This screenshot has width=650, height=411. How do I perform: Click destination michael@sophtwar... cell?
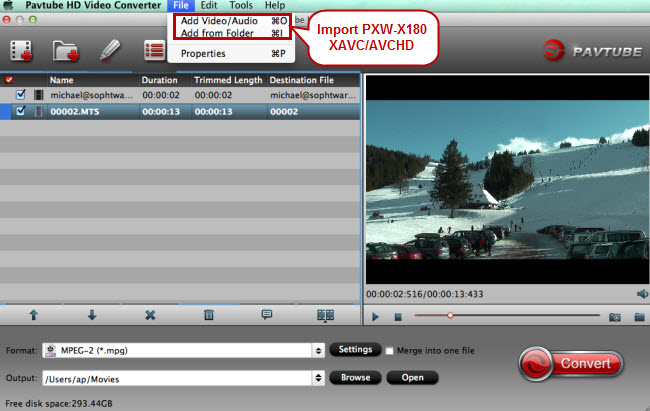click(313, 95)
